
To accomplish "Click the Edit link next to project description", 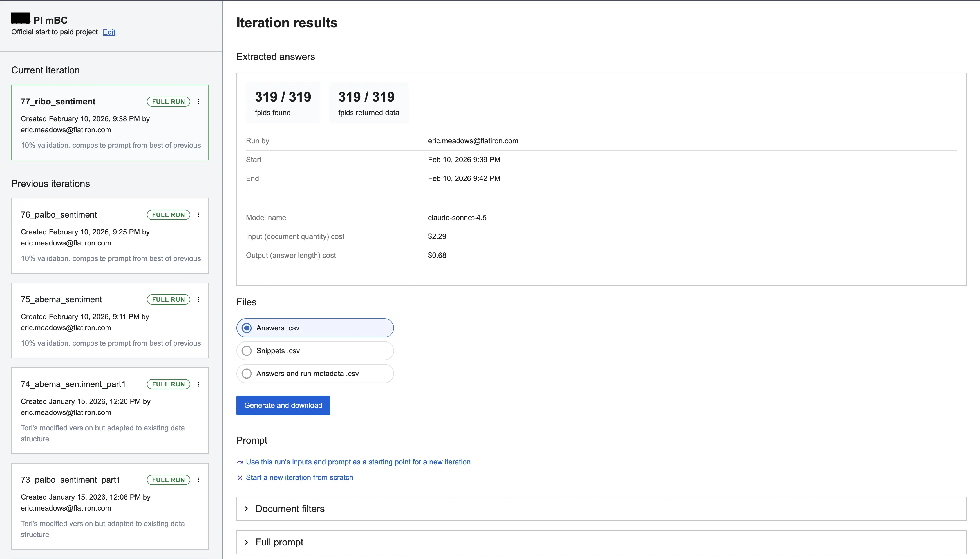I will coord(109,32).
